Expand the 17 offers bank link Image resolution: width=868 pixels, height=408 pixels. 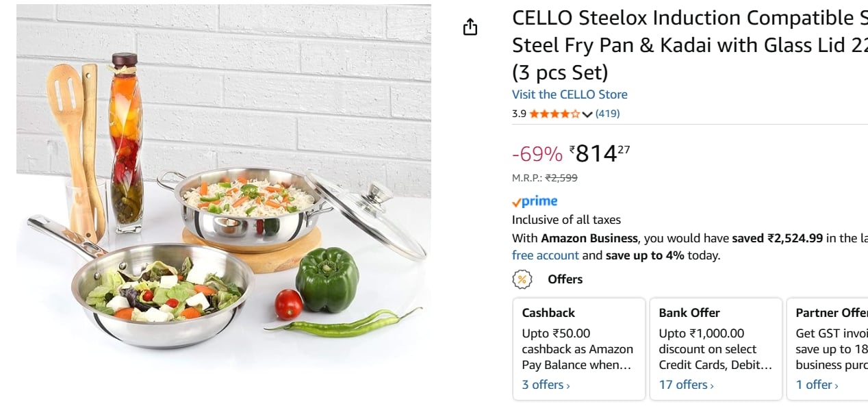click(686, 385)
